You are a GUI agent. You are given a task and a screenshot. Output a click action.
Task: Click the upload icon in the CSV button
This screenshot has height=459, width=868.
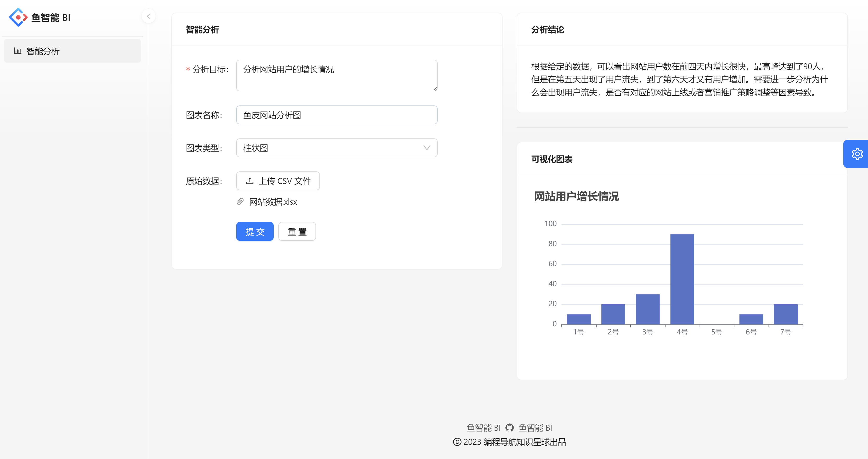250,181
